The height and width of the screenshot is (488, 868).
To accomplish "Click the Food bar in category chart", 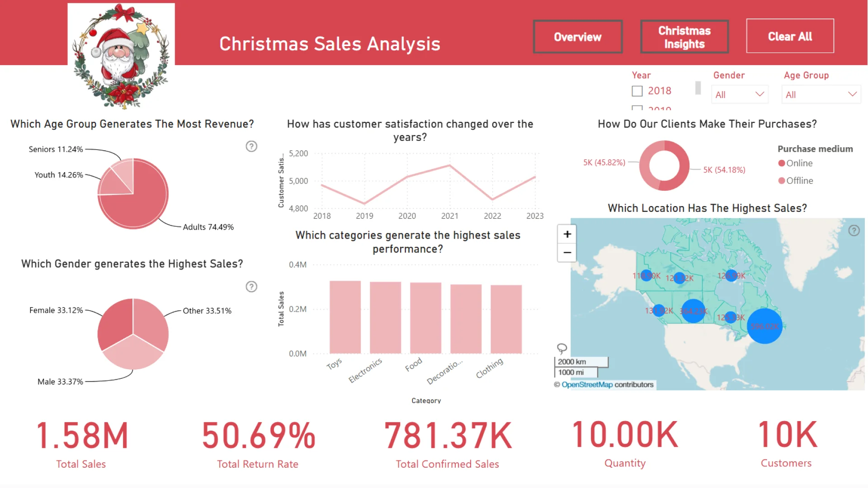I will point(425,318).
